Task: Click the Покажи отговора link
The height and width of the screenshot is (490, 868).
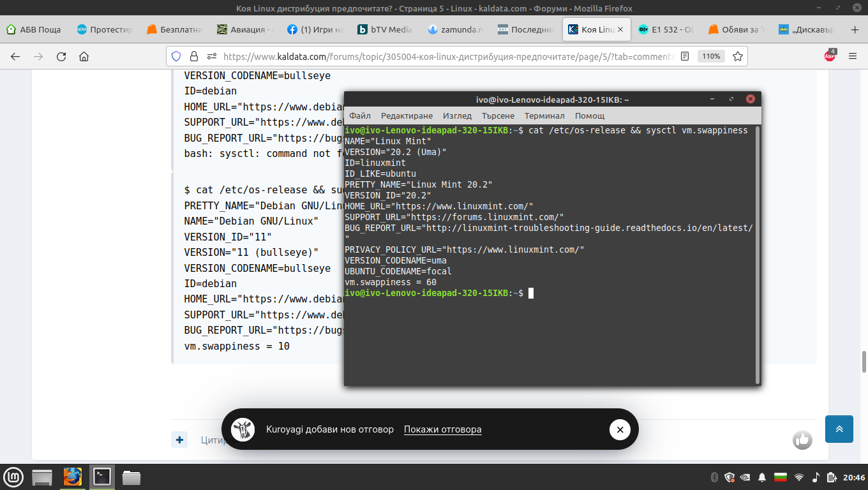Action: pyautogui.click(x=443, y=429)
